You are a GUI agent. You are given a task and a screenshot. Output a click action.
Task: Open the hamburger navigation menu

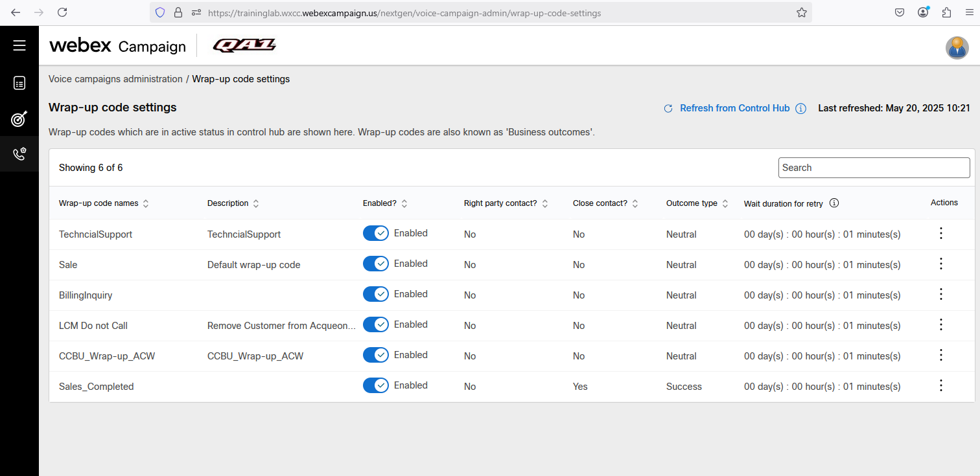coord(19,45)
